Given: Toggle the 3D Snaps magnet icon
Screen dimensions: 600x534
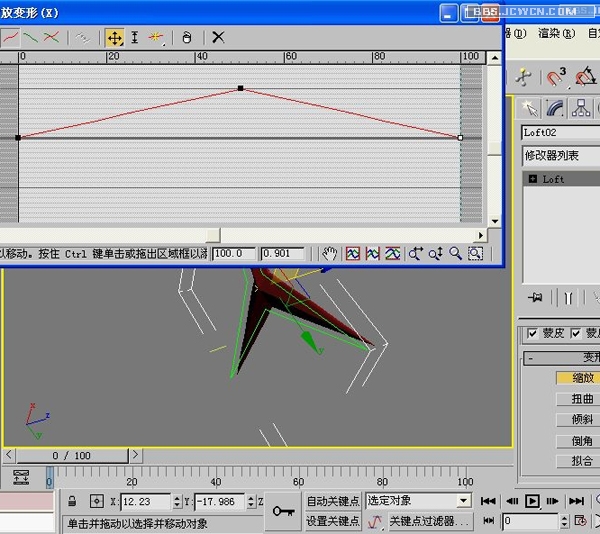Looking at the screenshot, I should (x=555, y=77).
